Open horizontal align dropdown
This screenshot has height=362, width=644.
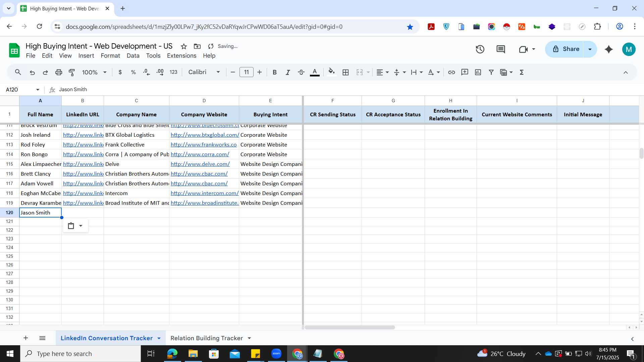pos(382,72)
